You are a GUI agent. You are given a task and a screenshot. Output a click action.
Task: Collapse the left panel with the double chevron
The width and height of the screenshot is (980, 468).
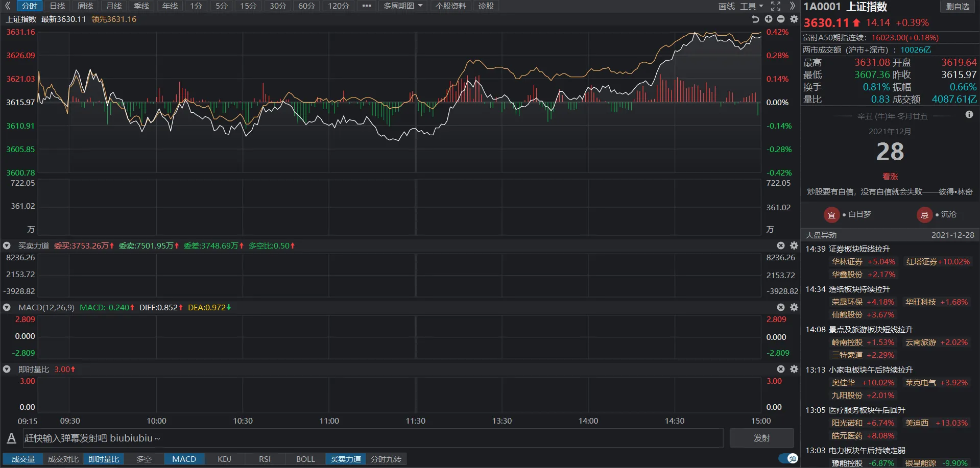click(x=8, y=6)
